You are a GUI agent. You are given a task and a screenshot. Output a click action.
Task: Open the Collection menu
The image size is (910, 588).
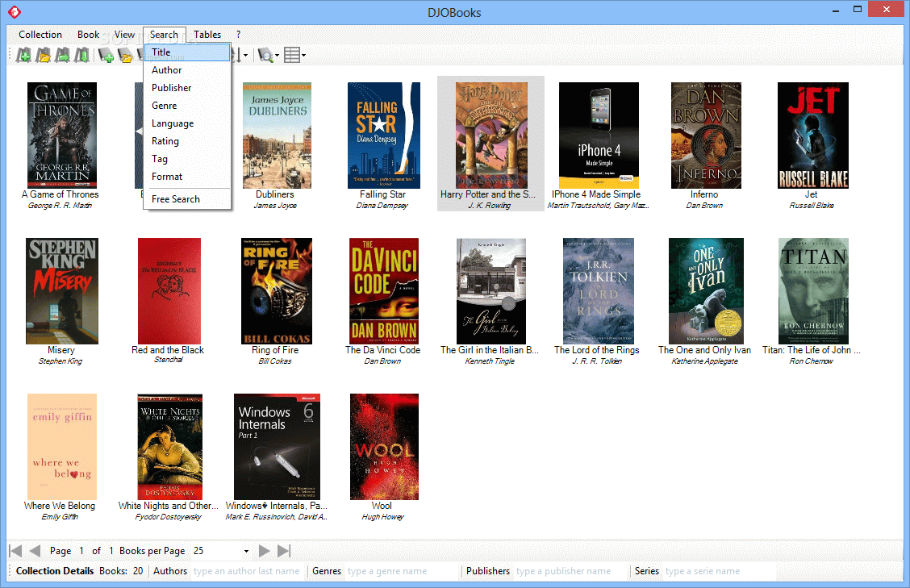coord(40,35)
